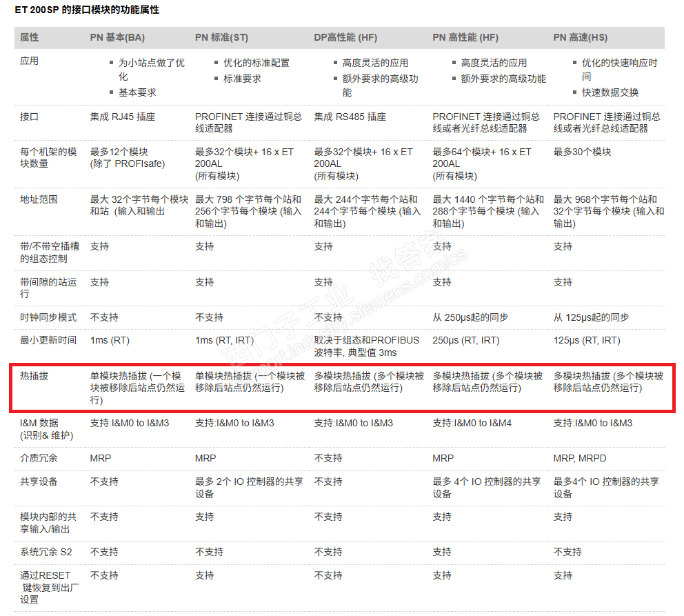This screenshot has width=684, height=616.
Task: Click the '共享设备' row label
Action: pos(39,481)
